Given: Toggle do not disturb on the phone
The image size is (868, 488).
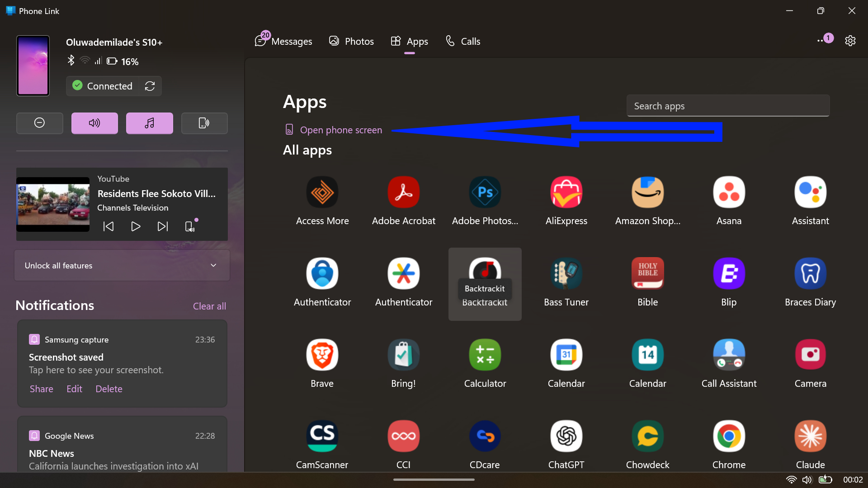Looking at the screenshot, I should [39, 123].
